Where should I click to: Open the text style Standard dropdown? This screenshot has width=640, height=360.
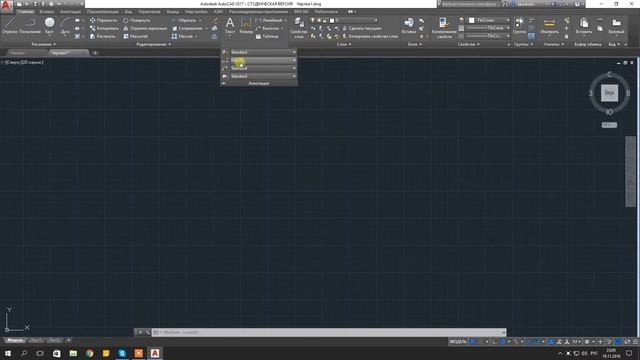point(263,52)
